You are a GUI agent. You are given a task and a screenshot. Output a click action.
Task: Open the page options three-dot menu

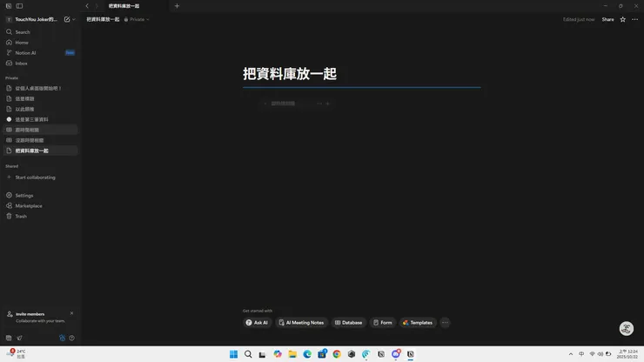point(634,19)
